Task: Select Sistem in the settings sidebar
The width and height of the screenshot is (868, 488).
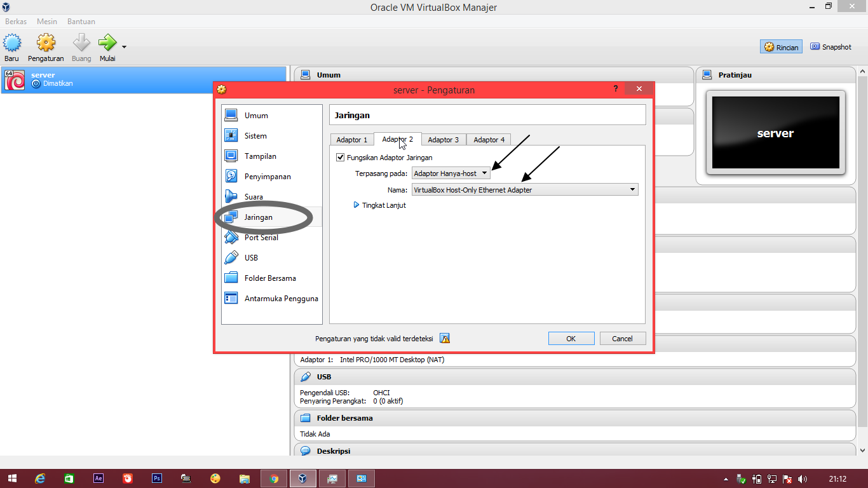Action: tap(271, 136)
